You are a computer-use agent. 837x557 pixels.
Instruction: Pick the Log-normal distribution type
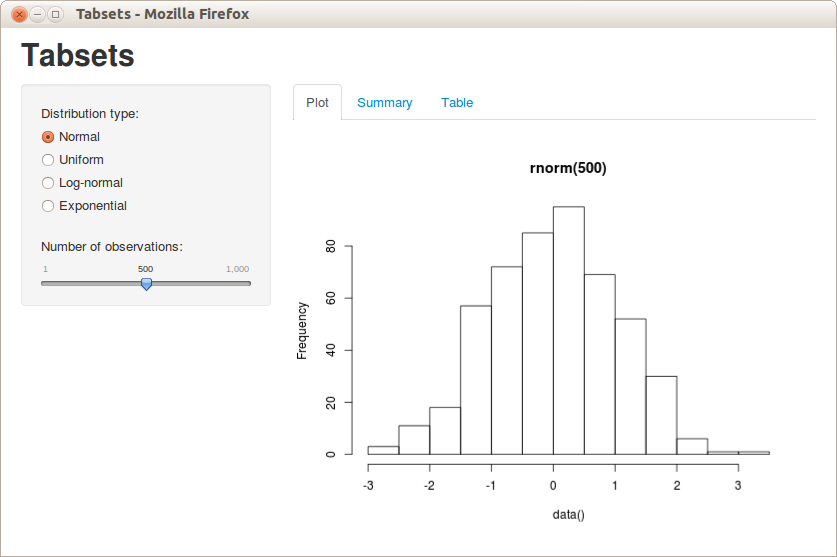(x=47, y=183)
